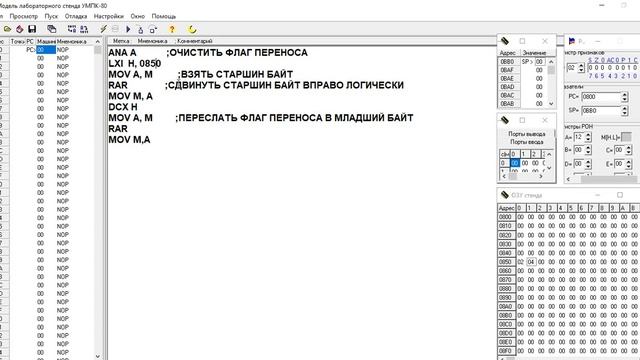Viewport: 640px width, 360px height.
Task: Click the Метка column header
Action: pos(121,41)
